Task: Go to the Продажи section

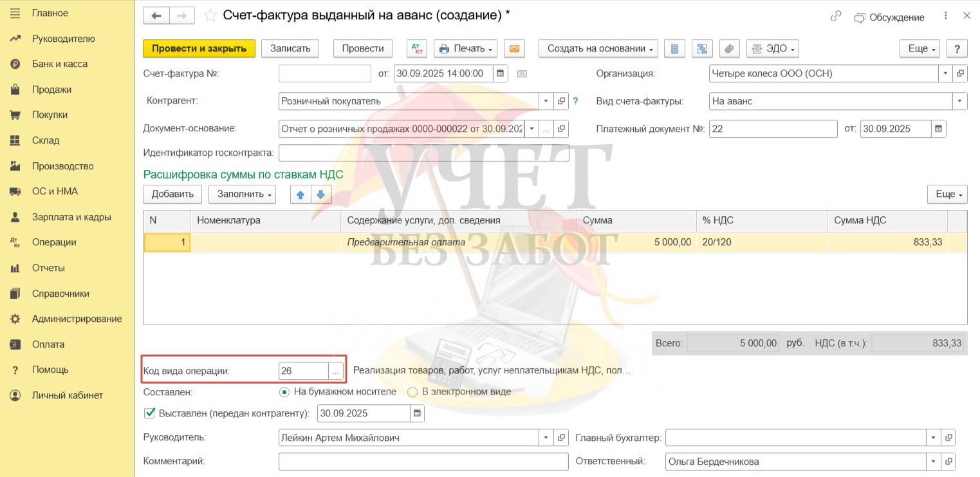Action: [51, 89]
